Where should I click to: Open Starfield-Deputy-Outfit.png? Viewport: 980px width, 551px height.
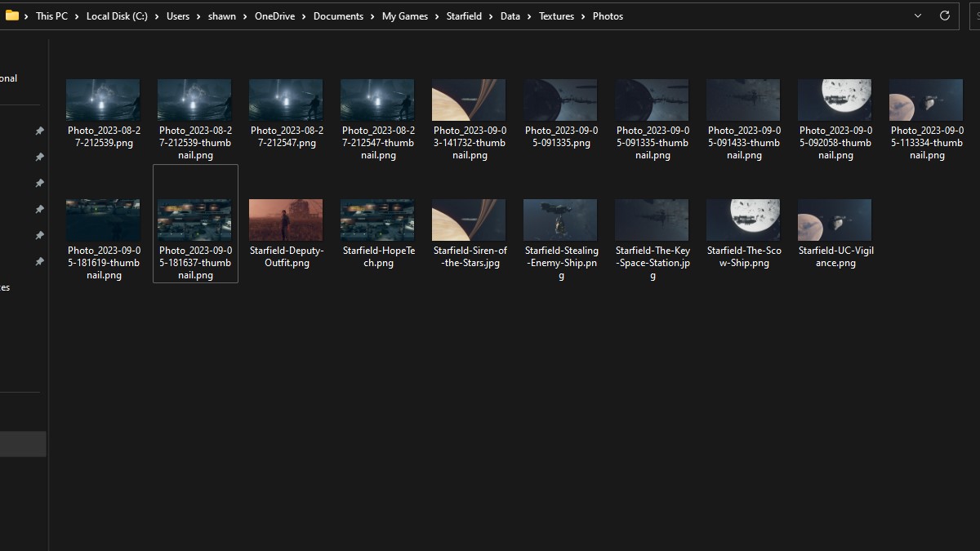[x=286, y=219]
